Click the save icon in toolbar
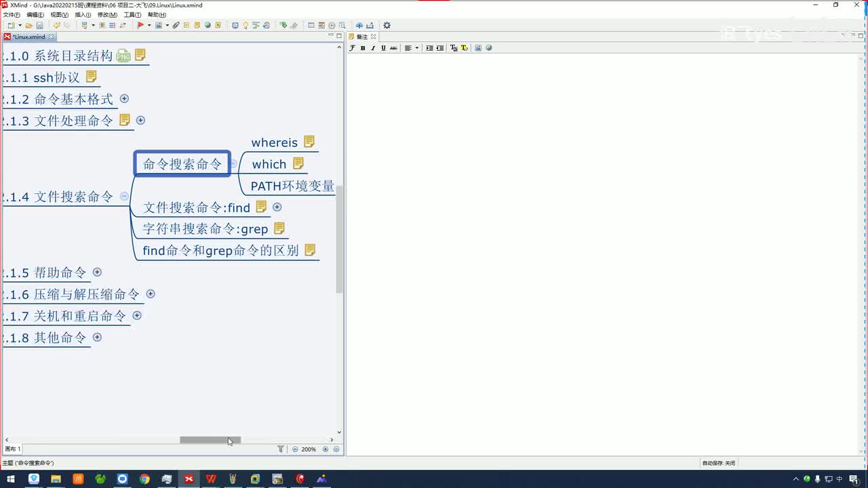Screen dimensions: 868x488 (x=39, y=26)
